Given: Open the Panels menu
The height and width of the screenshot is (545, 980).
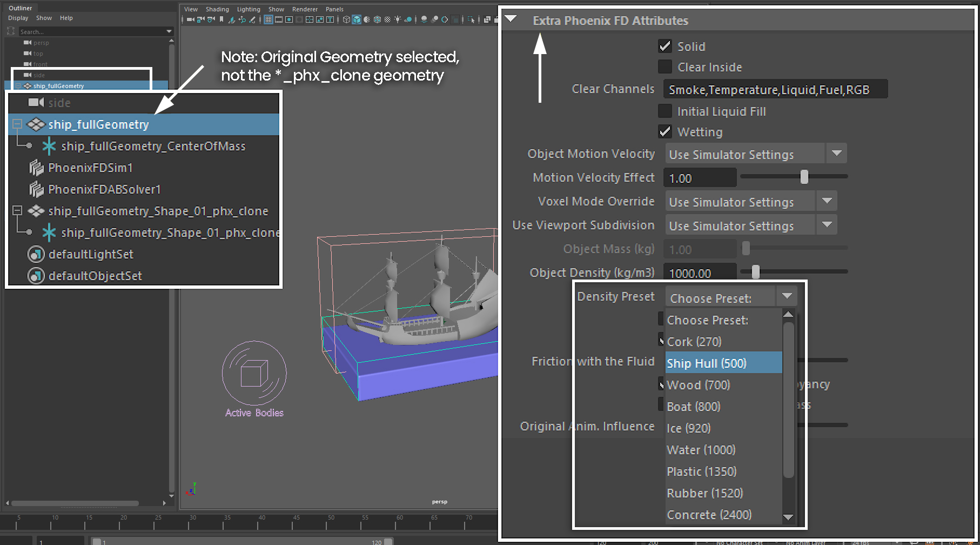Looking at the screenshot, I should tap(334, 9).
